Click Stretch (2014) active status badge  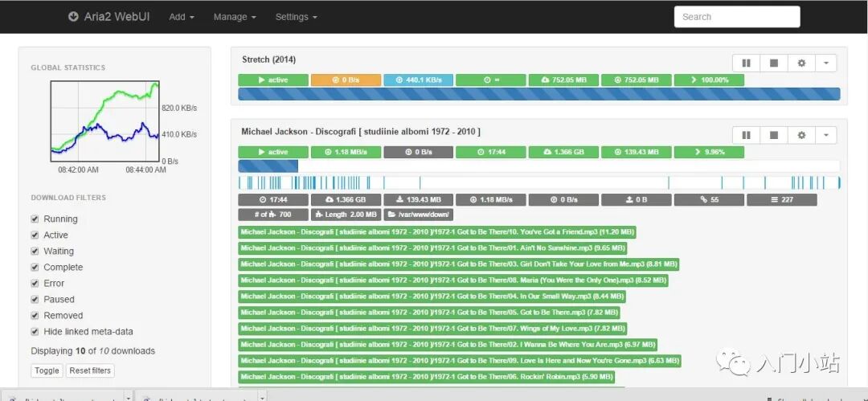(273, 80)
